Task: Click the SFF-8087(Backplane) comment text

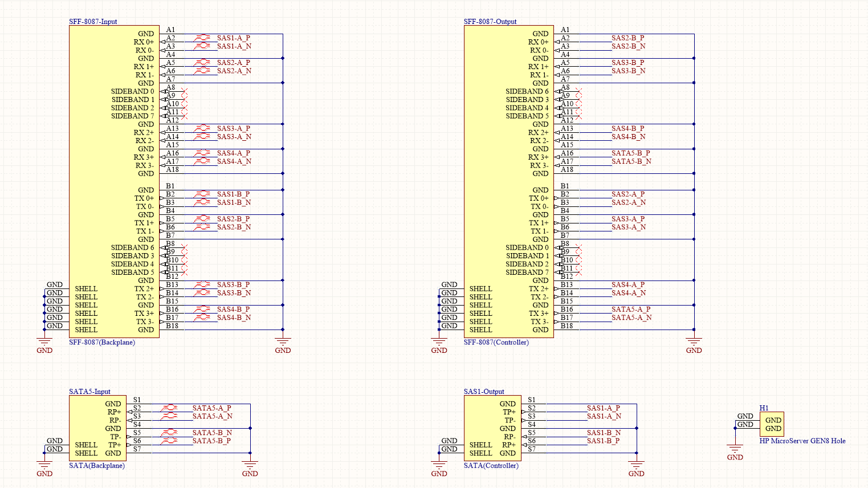Action: tap(102, 343)
